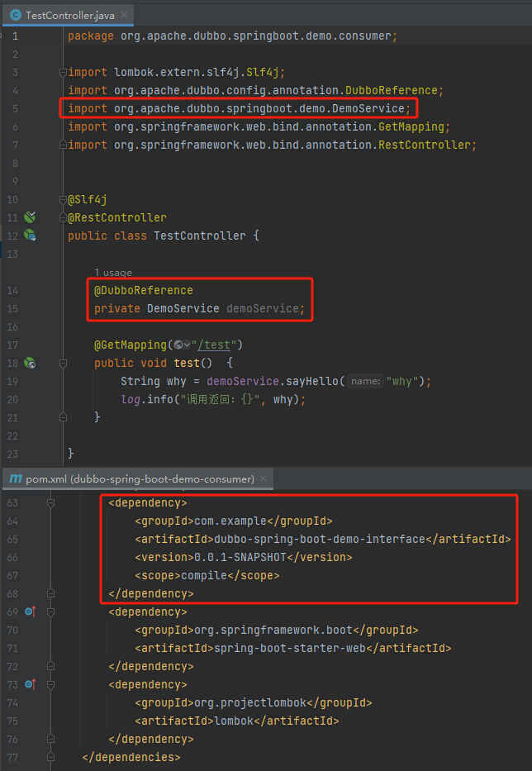Click the demoService field name on line 15
Screen dimensions: 532x771
[x=262, y=308]
